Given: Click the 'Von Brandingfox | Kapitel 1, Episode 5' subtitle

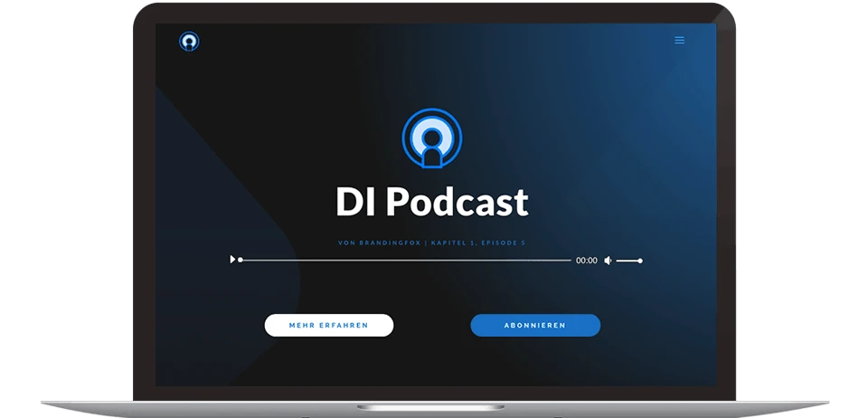Looking at the screenshot, I should (432, 243).
